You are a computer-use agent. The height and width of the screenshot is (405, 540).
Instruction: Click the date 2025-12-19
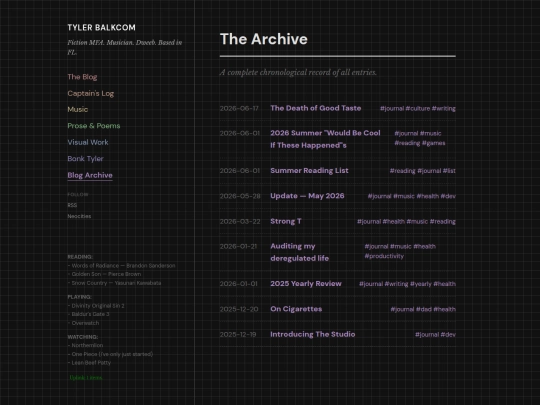238,335
